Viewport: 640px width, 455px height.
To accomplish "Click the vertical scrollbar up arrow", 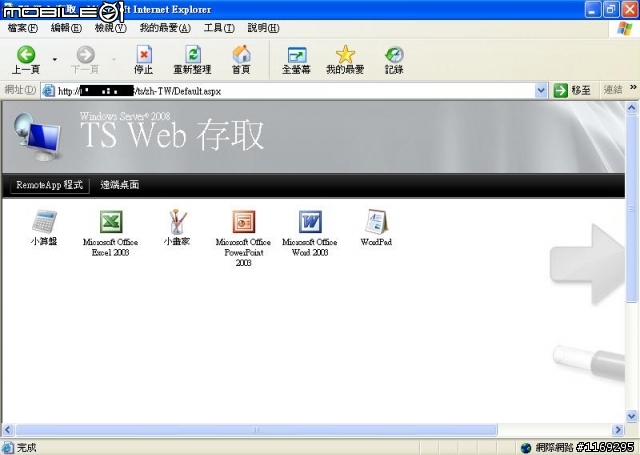I will coord(631,108).
